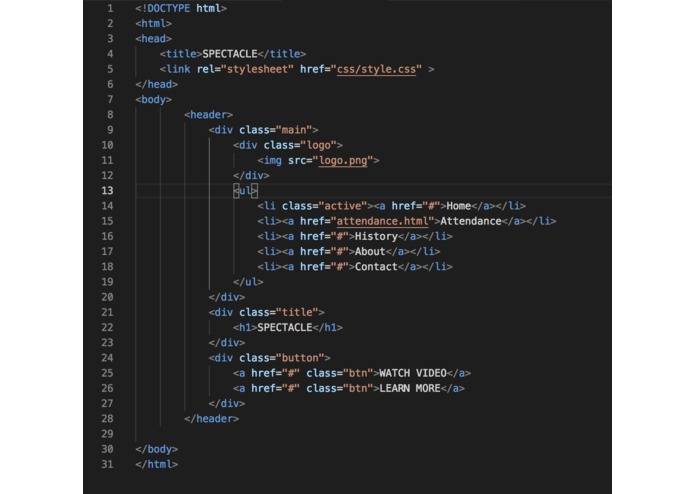Click the attendance.html href link
This screenshot has width=695, height=494.
click(x=383, y=221)
